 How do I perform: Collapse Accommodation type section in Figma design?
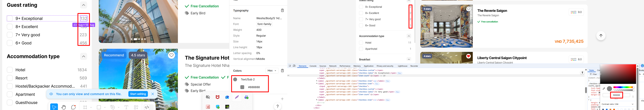(x=84, y=56)
